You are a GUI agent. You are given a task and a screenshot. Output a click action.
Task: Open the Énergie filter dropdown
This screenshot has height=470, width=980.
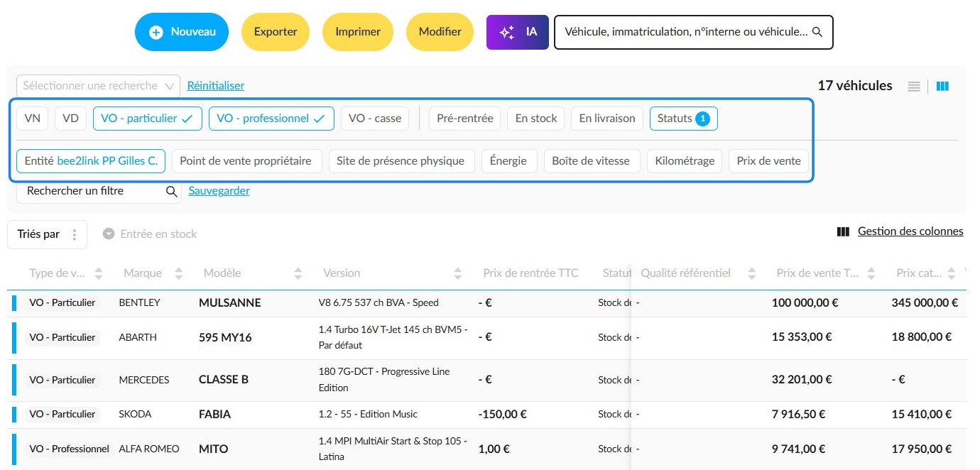click(x=508, y=161)
